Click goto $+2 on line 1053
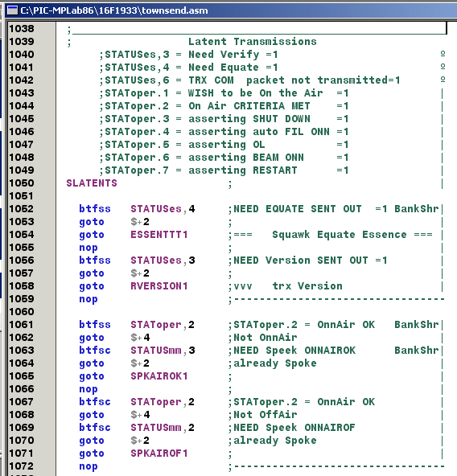Screen dimensions: 457x476 [114, 222]
